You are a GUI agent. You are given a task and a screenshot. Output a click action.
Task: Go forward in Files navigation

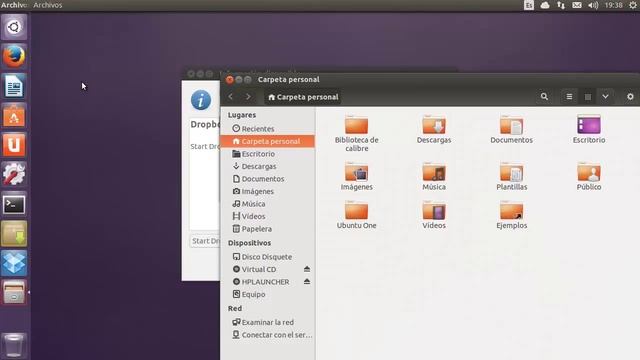[248, 97]
